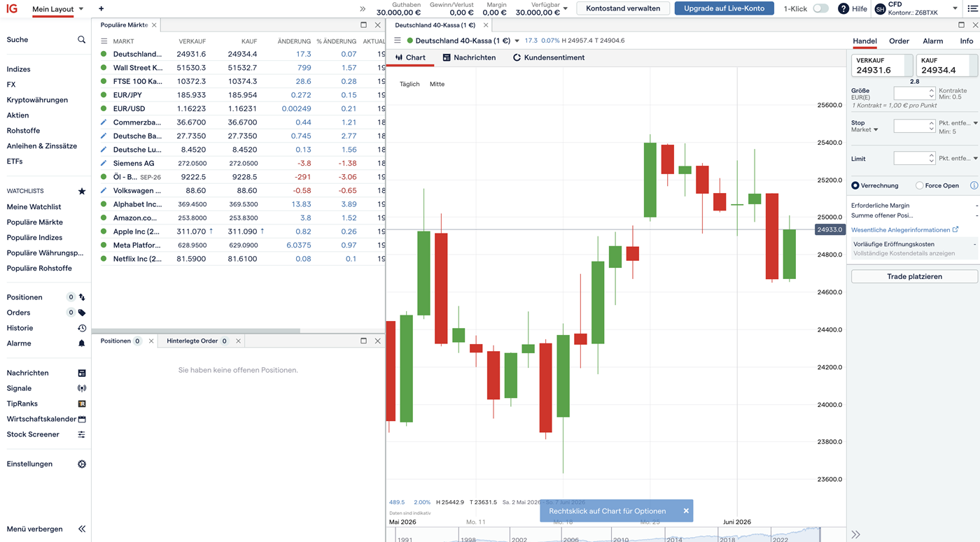Click the Wirtschaftskalender calendar icon

pos(82,419)
